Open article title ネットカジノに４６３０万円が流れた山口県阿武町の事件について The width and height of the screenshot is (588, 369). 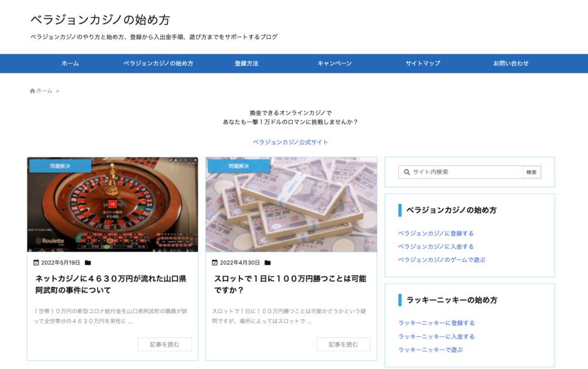pos(111,284)
